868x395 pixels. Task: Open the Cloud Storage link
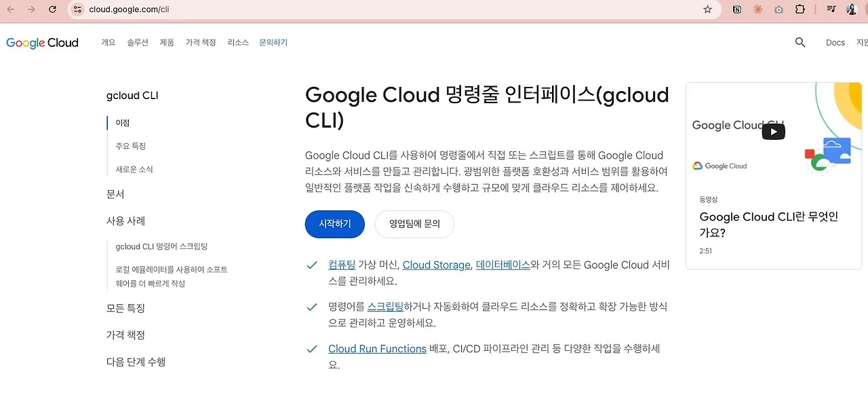(437, 265)
